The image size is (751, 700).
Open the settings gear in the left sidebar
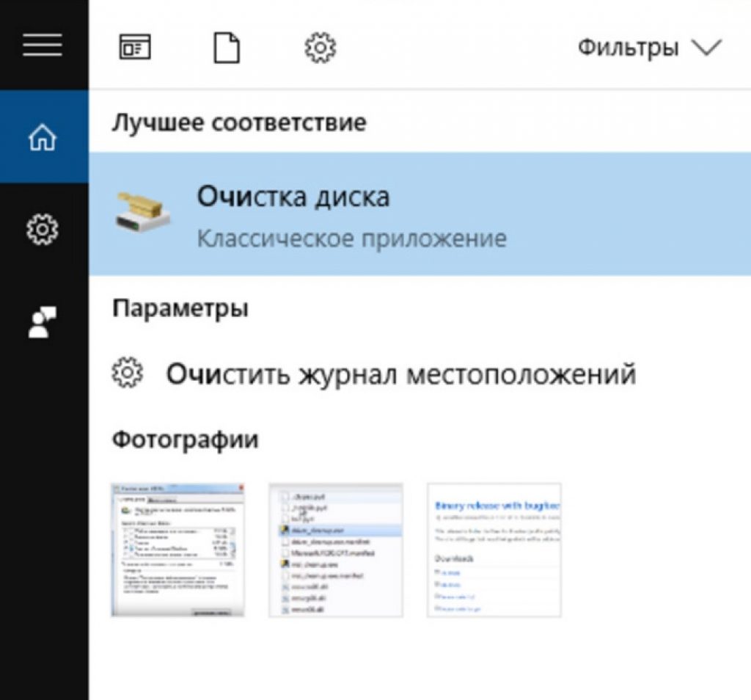[43, 230]
